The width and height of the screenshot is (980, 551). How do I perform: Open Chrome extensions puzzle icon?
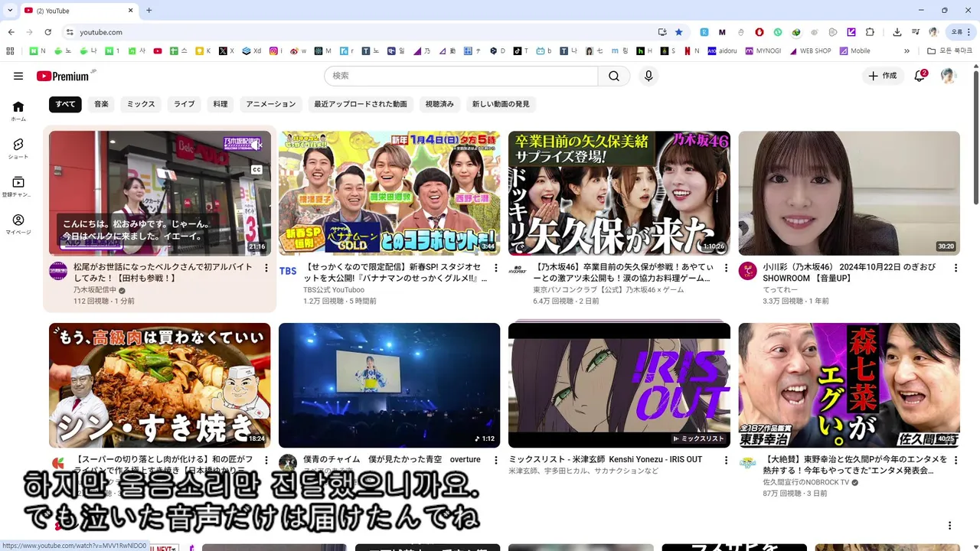click(870, 32)
